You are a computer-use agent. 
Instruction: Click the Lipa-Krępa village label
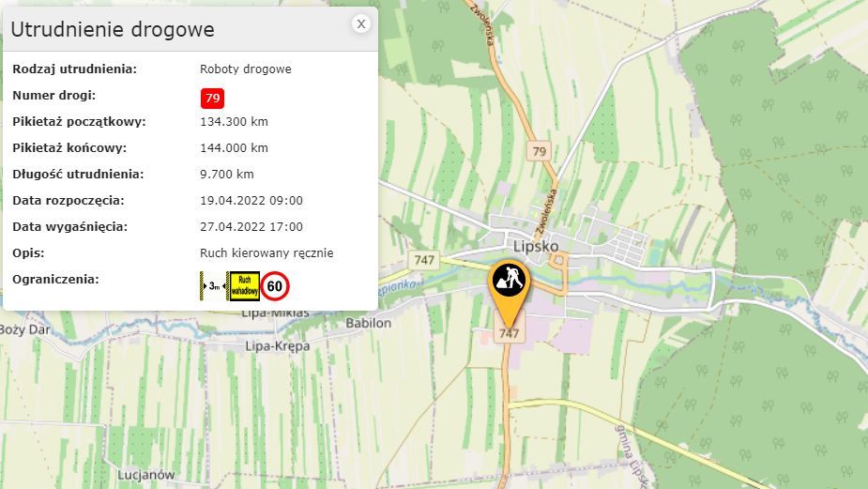pos(278,346)
